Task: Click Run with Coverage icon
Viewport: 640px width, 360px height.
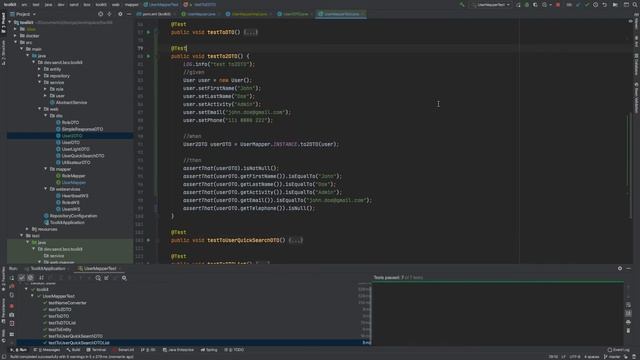Action: point(535,5)
